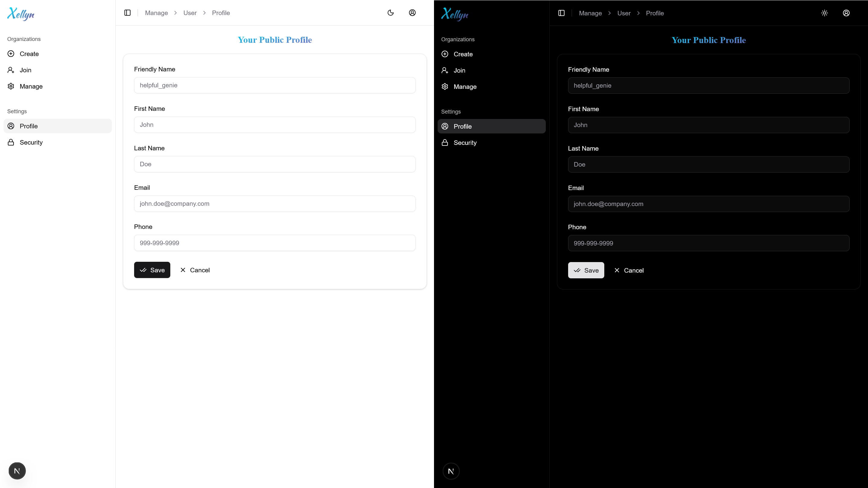868x488 pixels.
Task: Click the Security lock icon in dark sidebar
Action: [x=445, y=142]
